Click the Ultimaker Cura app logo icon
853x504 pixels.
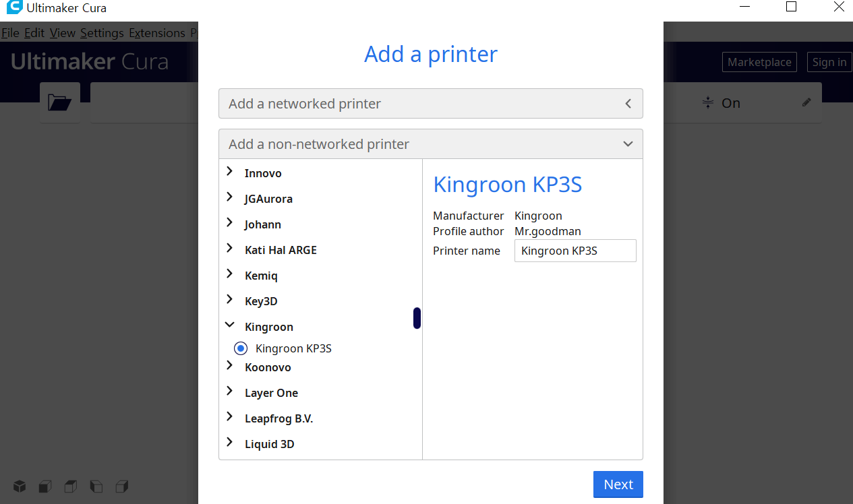point(14,7)
